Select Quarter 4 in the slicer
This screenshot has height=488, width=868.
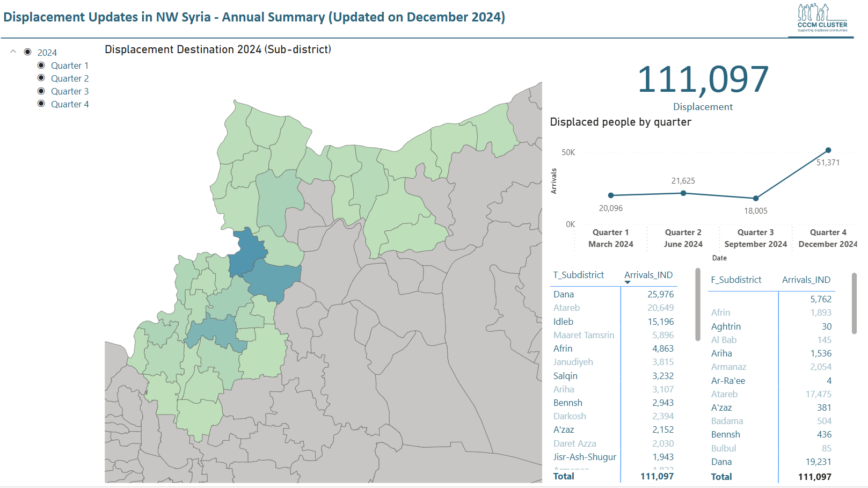tap(41, 104)
